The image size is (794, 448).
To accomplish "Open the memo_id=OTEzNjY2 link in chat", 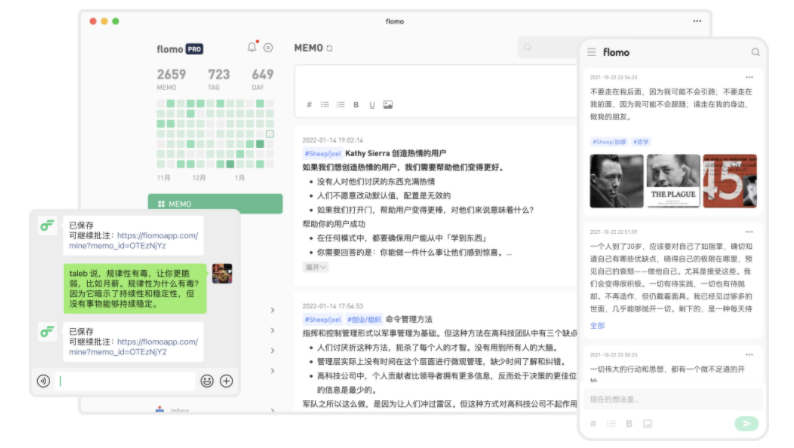I will point(134,347).
